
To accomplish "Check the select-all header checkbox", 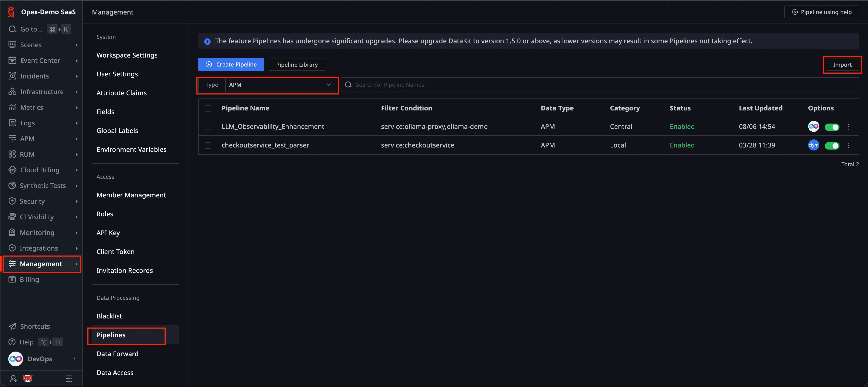I will (208, 108).
